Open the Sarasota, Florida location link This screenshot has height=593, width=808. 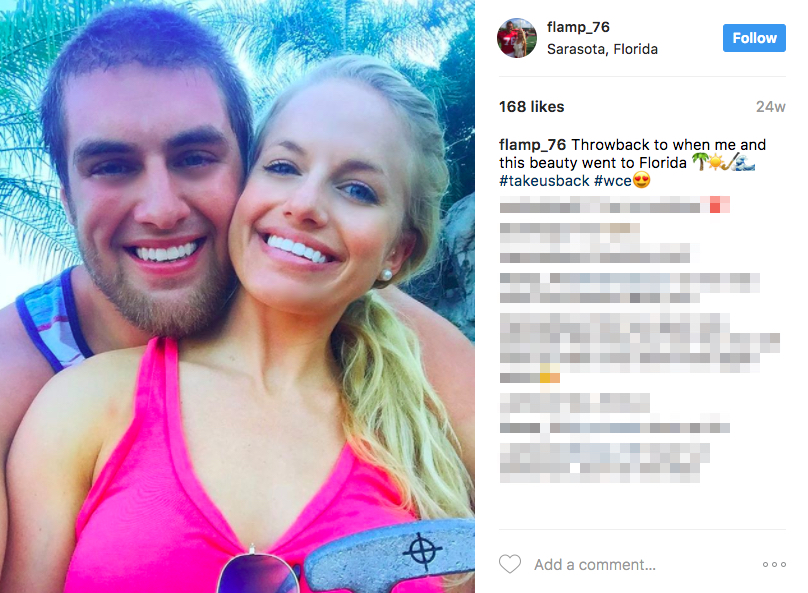click(x=602, y=49)
